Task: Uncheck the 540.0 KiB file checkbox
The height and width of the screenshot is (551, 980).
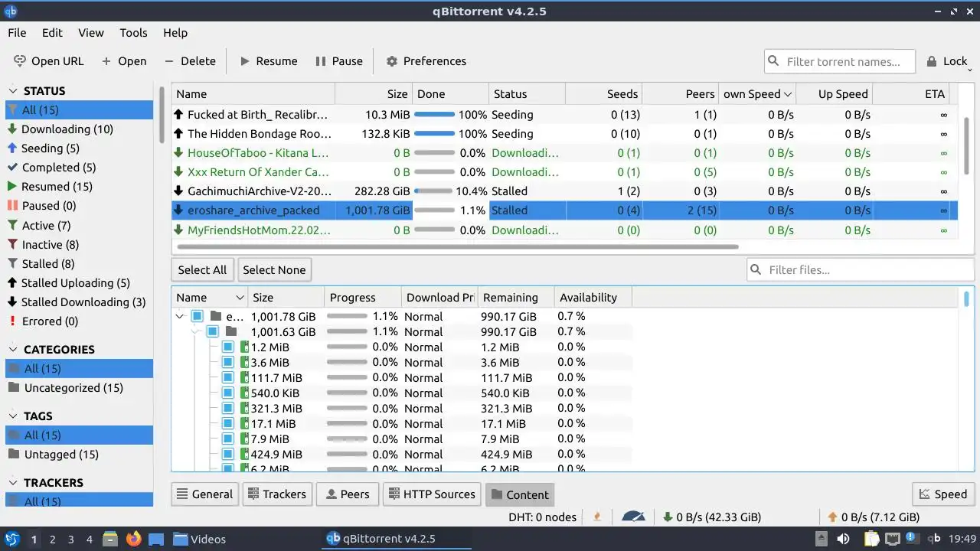Action: click(227, 393)
